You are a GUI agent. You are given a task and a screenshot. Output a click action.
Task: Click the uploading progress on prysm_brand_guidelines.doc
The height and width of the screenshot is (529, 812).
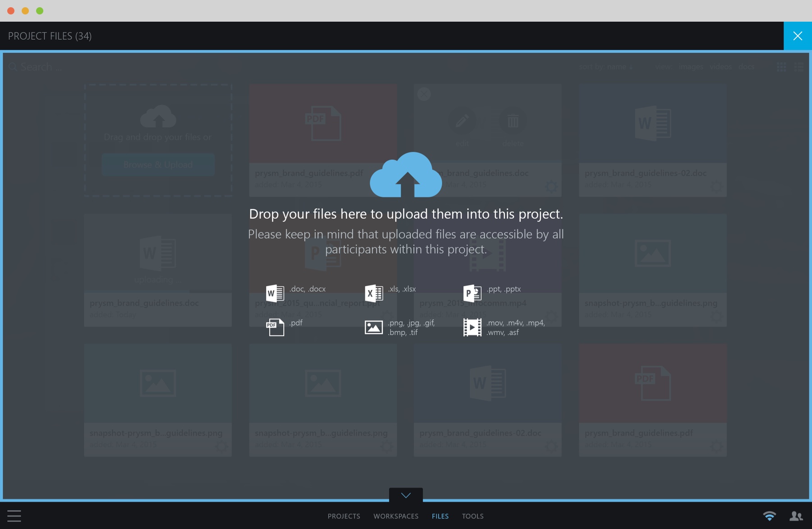click(157, 279)
